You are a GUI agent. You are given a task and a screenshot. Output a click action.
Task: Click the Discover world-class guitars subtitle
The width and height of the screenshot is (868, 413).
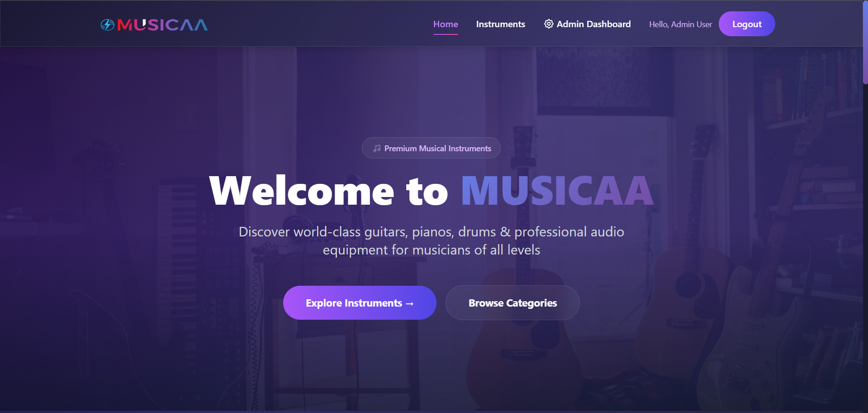click(432, 240)
